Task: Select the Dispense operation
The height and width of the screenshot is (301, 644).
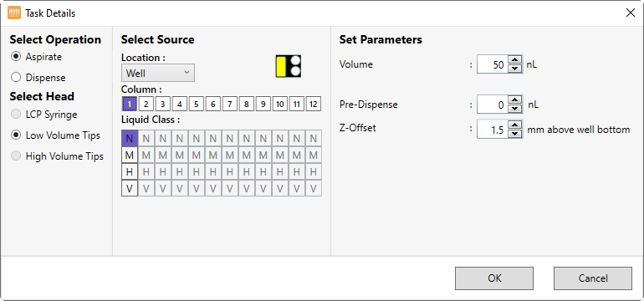Action: (x=38, y=78)
